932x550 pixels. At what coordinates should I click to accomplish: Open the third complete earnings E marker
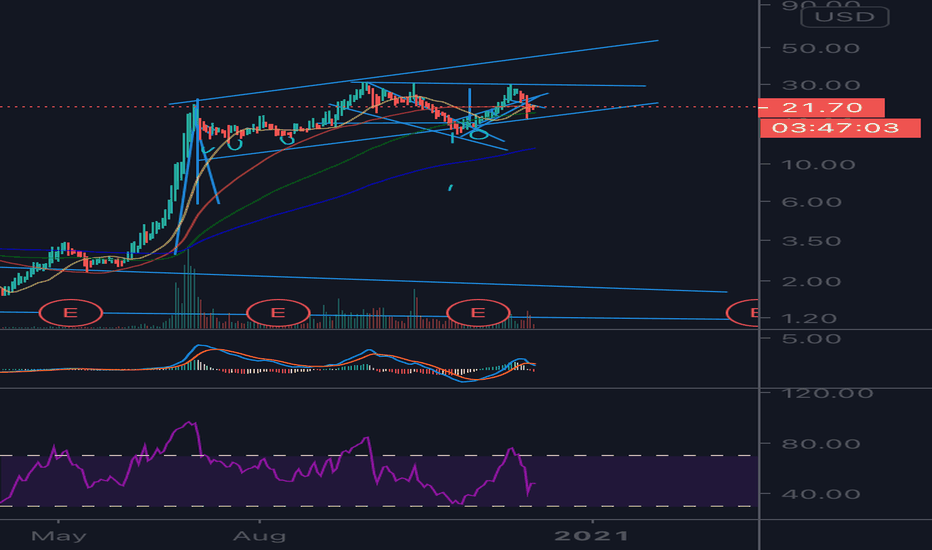pyautogui.click(x=478, y=313)
